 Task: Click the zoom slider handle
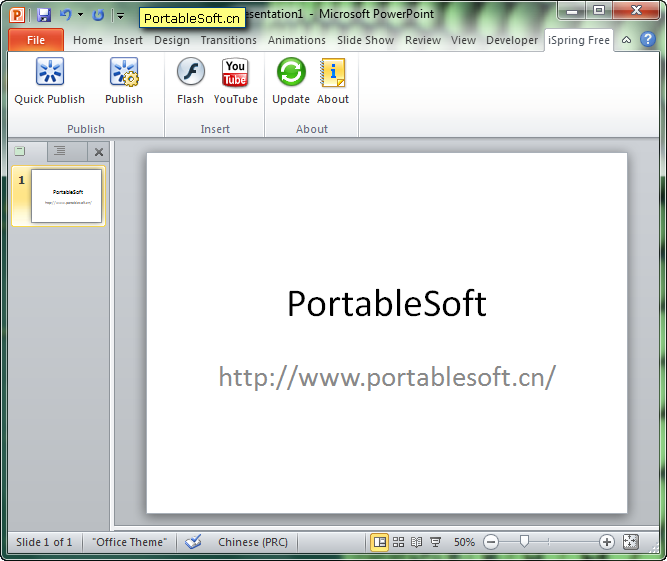pyautogui.click(x=524, y=542)
